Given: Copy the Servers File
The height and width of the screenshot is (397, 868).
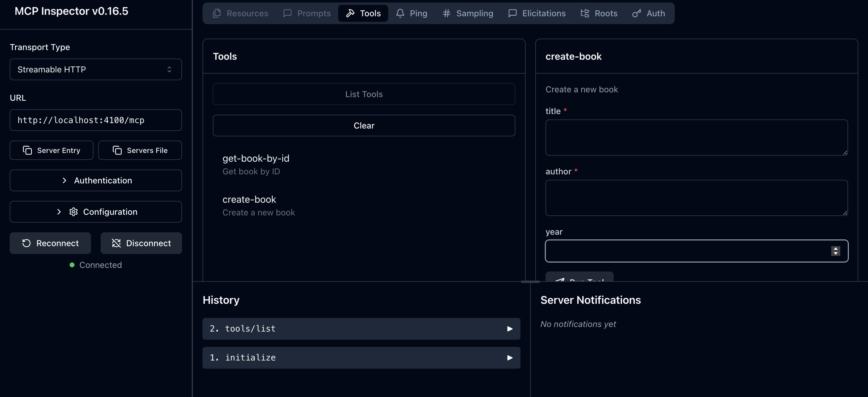Looking at the screenshot, I should tap(140, 150).
